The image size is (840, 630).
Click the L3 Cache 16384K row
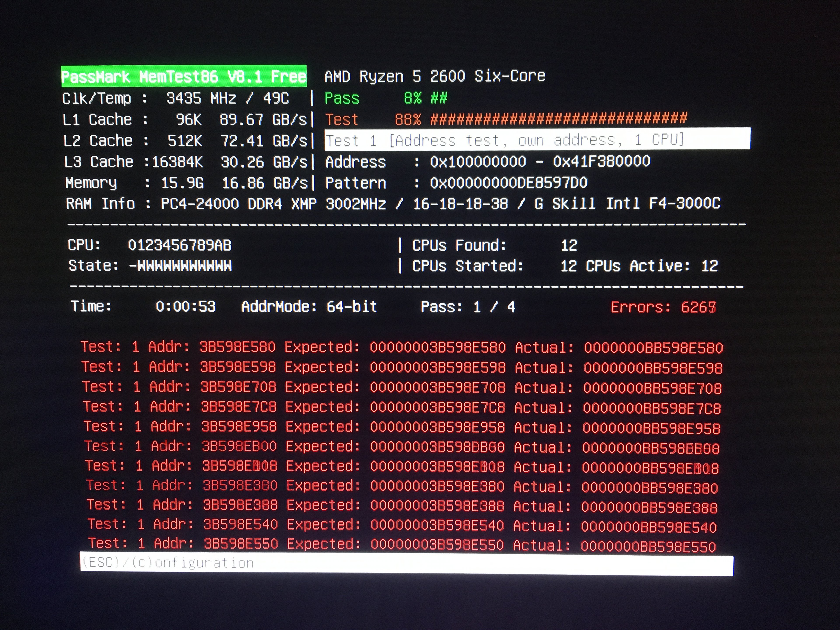pos(185,162)
